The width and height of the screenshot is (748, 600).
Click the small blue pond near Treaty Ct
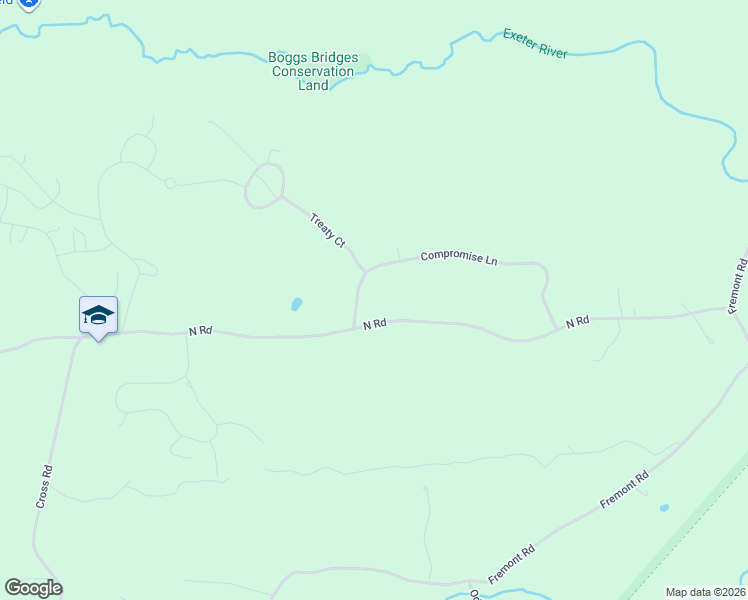click(297, 304)
